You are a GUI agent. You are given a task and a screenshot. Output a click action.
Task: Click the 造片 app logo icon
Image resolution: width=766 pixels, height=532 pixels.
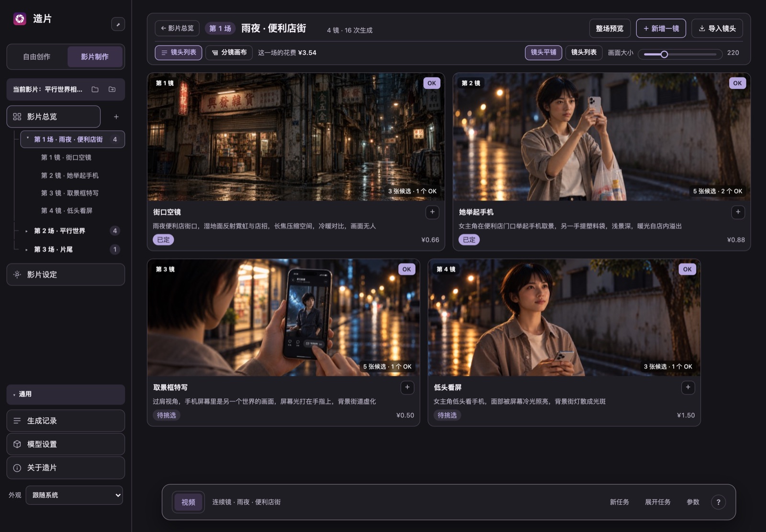pyautogui.click(x=20, y=19)
